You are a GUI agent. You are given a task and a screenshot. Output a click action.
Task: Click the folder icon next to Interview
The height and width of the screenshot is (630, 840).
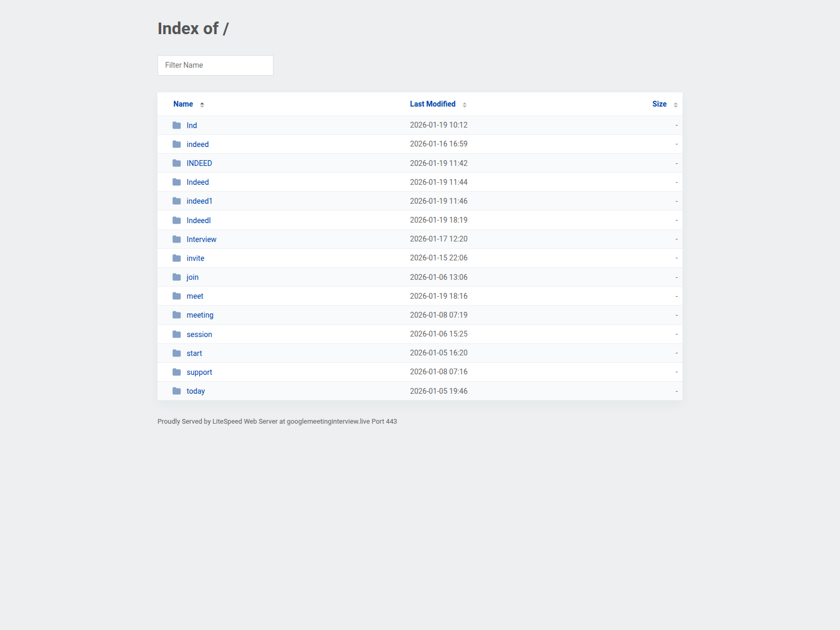click(176, 239)
